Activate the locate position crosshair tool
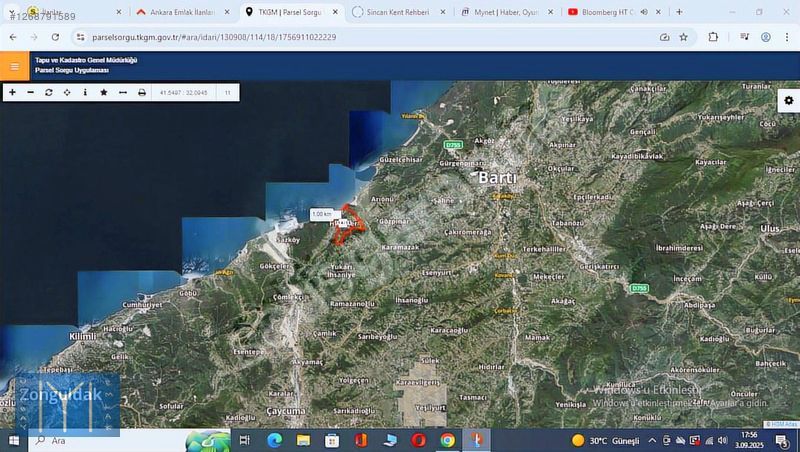The height and width of the screenshot is (452, 800). tap(67, 92)
